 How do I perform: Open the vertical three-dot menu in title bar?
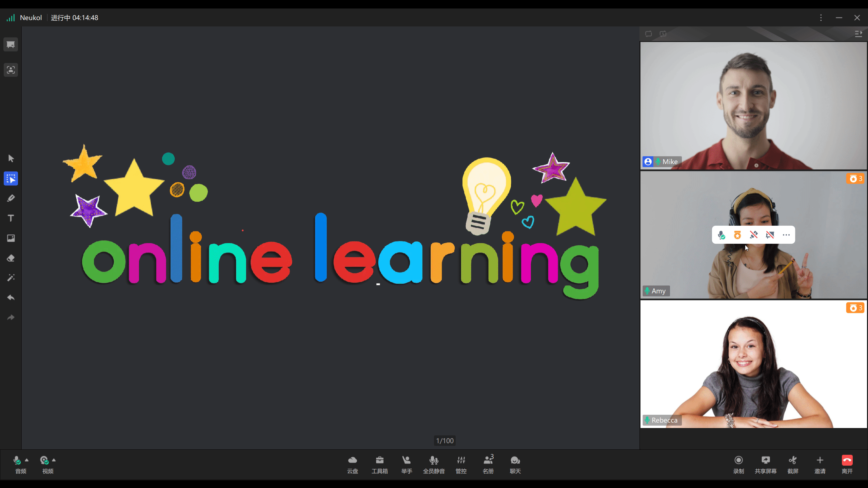coord(821,18)
